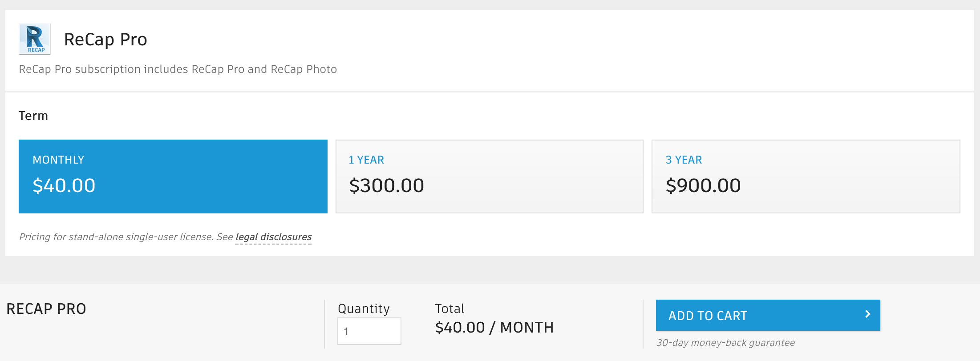The image size is (980, 361).
Task: Pick the 3 Year subscription term
Action: 806,176
